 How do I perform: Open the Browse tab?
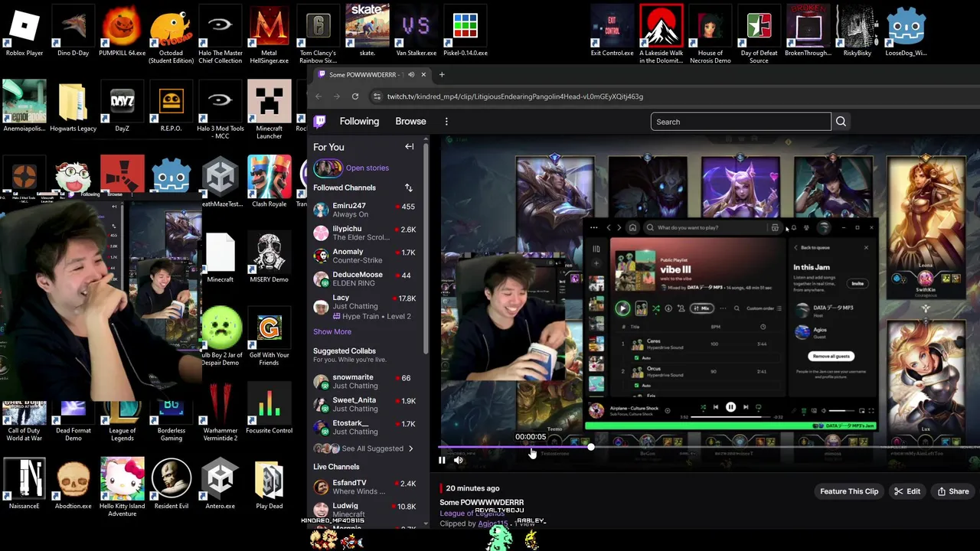(410, 121)
